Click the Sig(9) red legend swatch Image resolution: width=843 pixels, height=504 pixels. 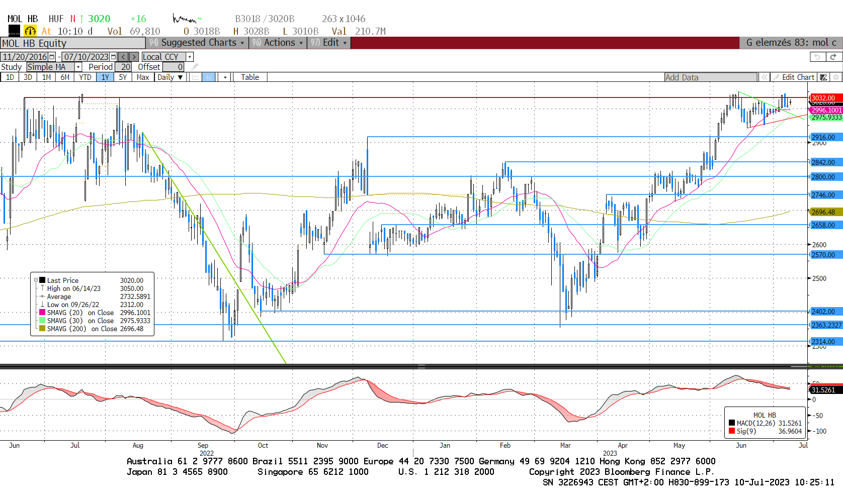coord(732,431)
